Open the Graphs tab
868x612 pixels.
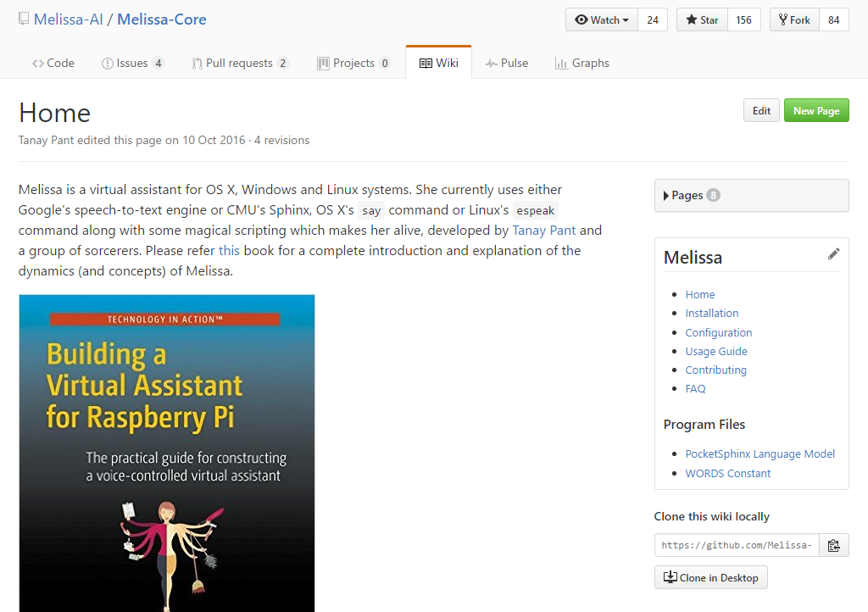[581, 63]
